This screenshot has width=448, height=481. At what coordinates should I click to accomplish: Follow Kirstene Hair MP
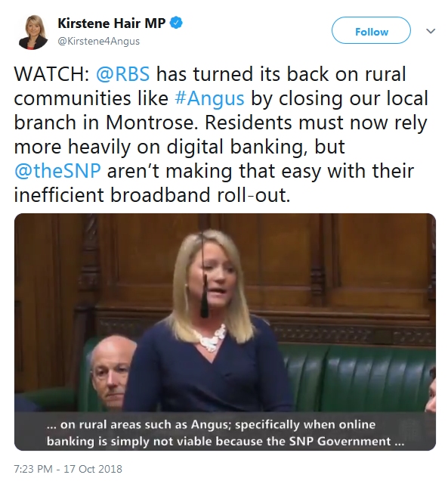tap(371, 30)
